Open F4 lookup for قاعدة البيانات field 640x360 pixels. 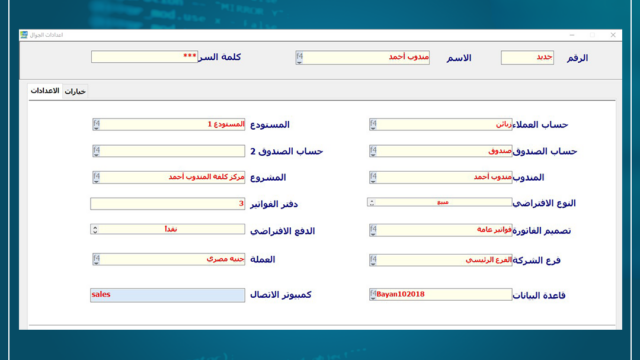pos(373,295)
